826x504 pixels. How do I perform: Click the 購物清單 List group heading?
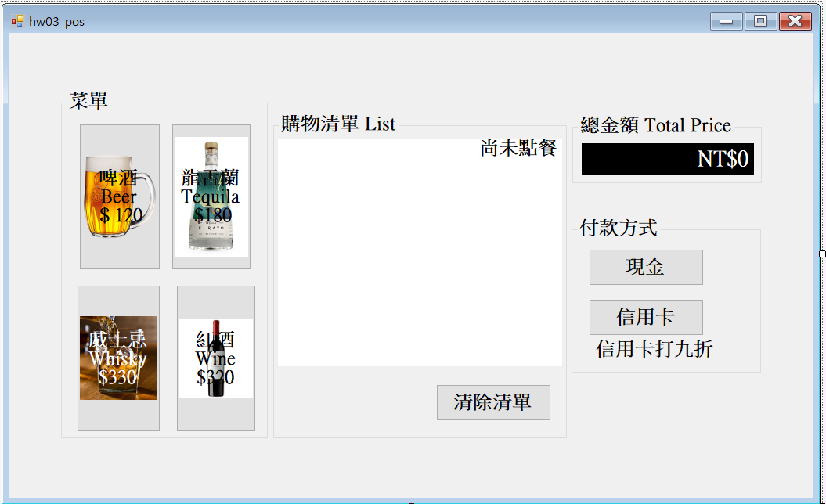[338, 124]
